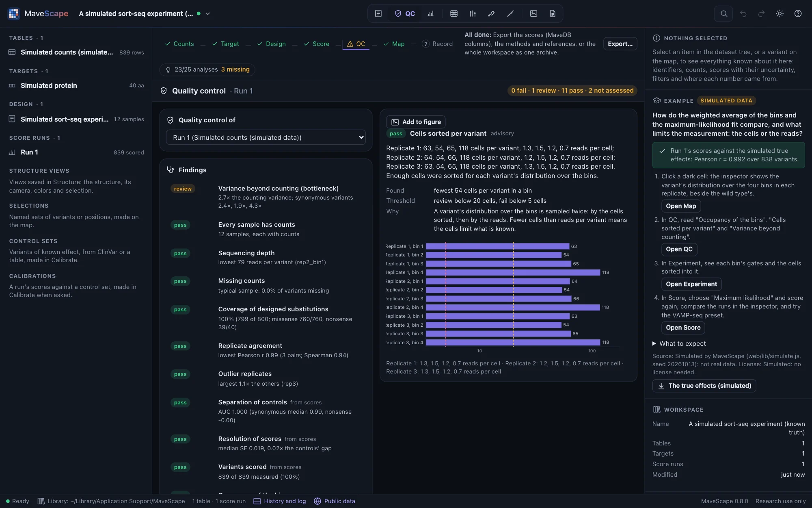Open the Experiment view document icon
The image size is (812, 508).
378,13
